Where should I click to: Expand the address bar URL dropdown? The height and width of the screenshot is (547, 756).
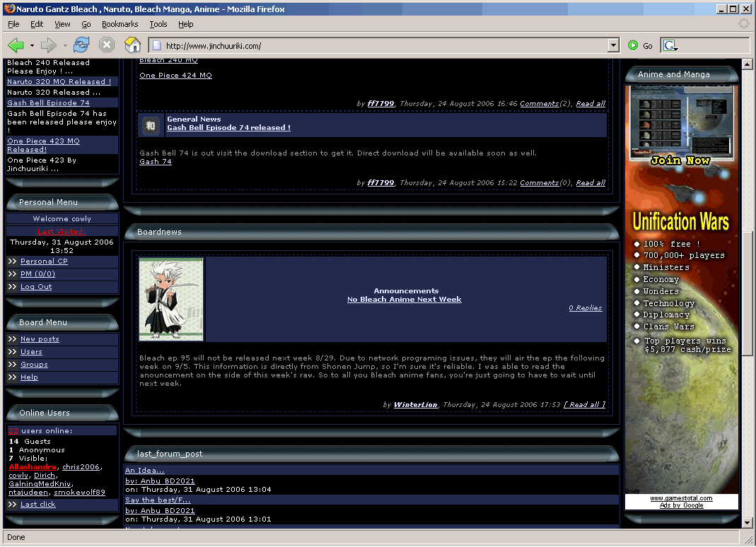[x=613, y=45]
